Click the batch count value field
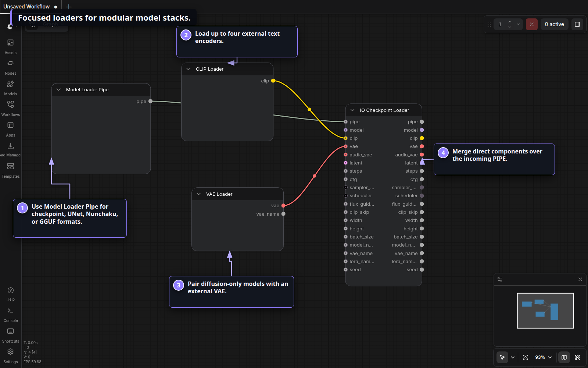Image resolution: width=588 pixels, height=368 pixels. (x=500, y=24)
